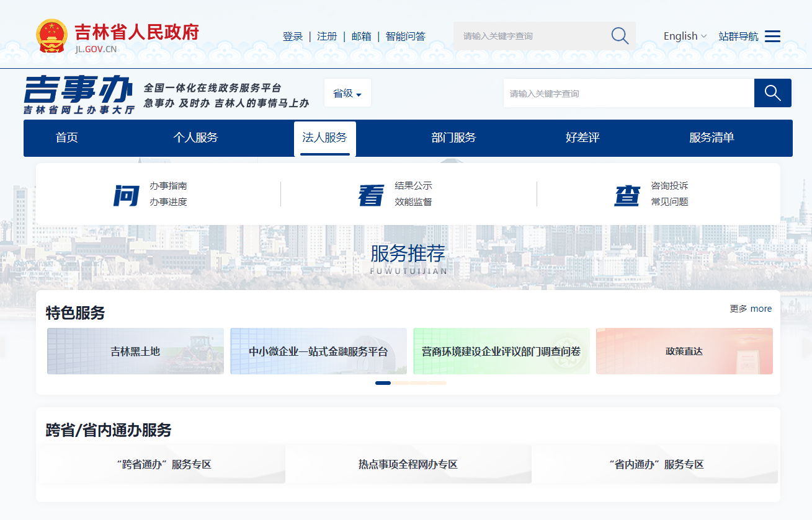
Task: Click the “跨省通办”服务专区 button
Action: tap(164, 464)
